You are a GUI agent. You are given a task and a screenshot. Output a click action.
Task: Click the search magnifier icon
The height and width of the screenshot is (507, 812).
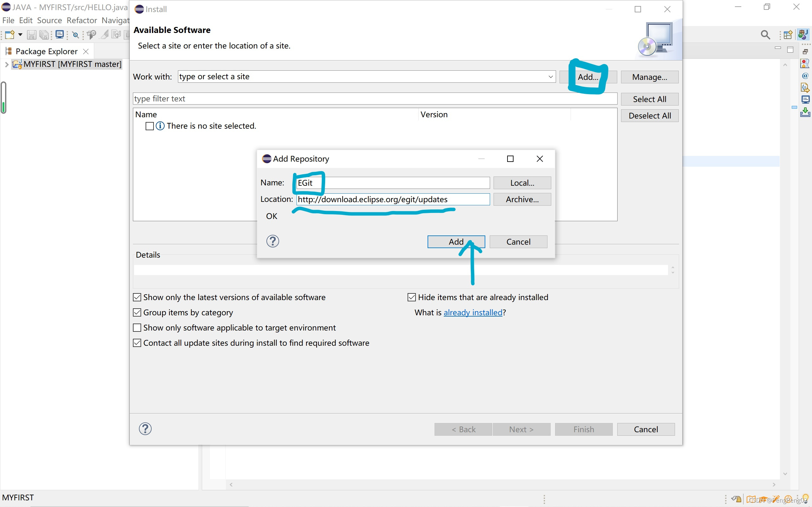coord(765,35)
